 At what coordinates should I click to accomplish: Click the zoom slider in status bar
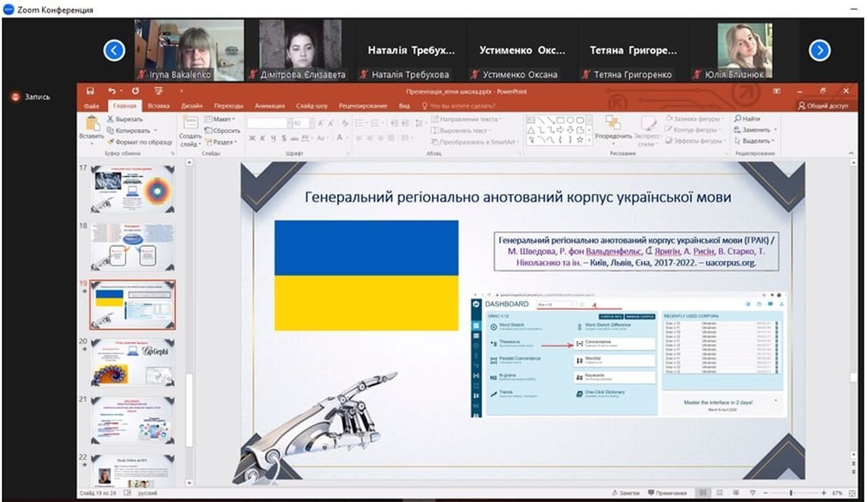pyautogui.click(x=791, y=493)
